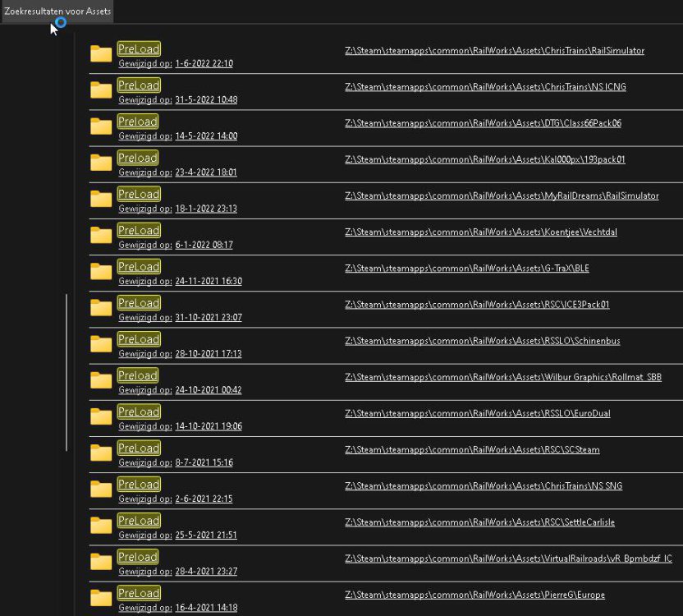683x616 pixels.
Task: Open folder icon for ChrisTrains\NS SNG PreLoad
Action: (x=101, y=489)
